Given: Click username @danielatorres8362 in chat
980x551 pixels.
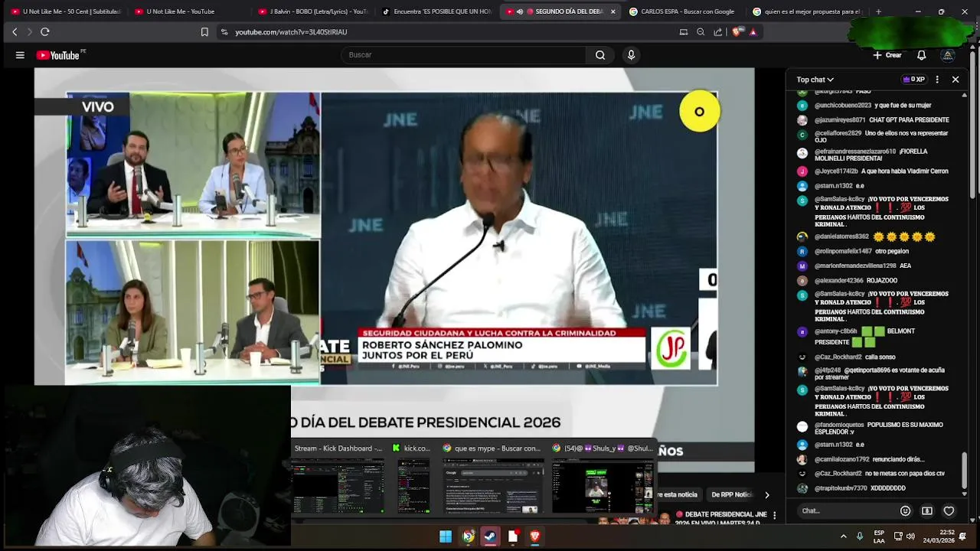Looking at the screenshot, I should coord(841,236).
